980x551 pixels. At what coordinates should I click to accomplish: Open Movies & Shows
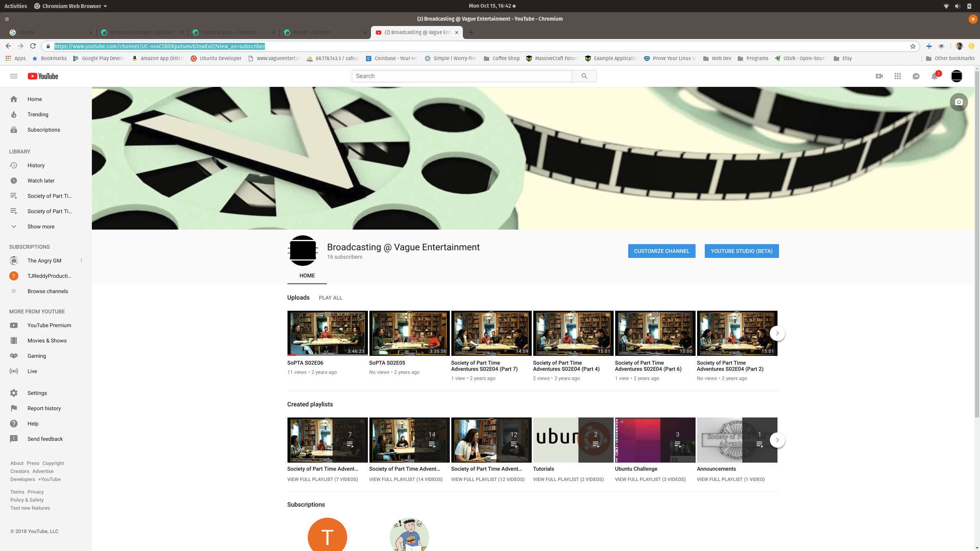pos(46,341)
